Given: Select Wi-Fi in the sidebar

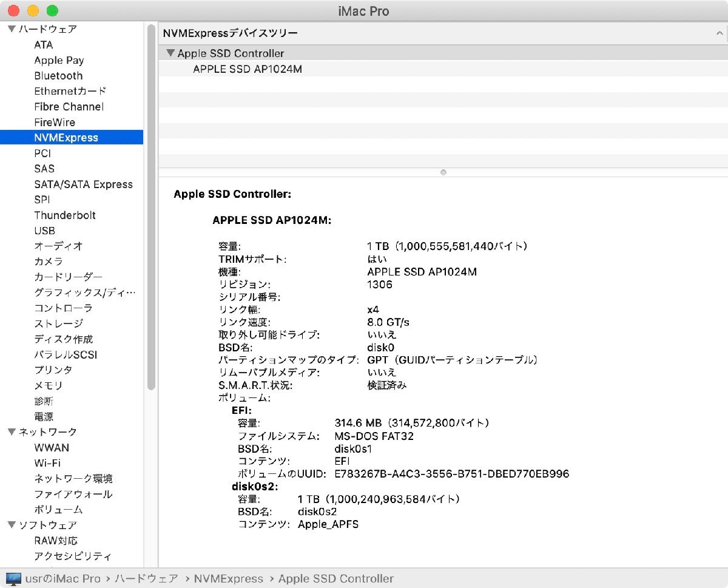Looking at the screenshot, I should point(47,463).
